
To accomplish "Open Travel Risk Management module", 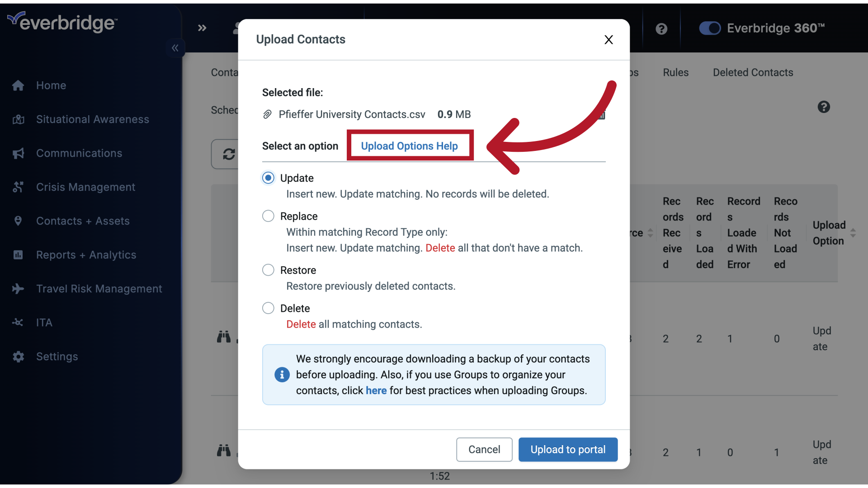I will click(99, 288).
